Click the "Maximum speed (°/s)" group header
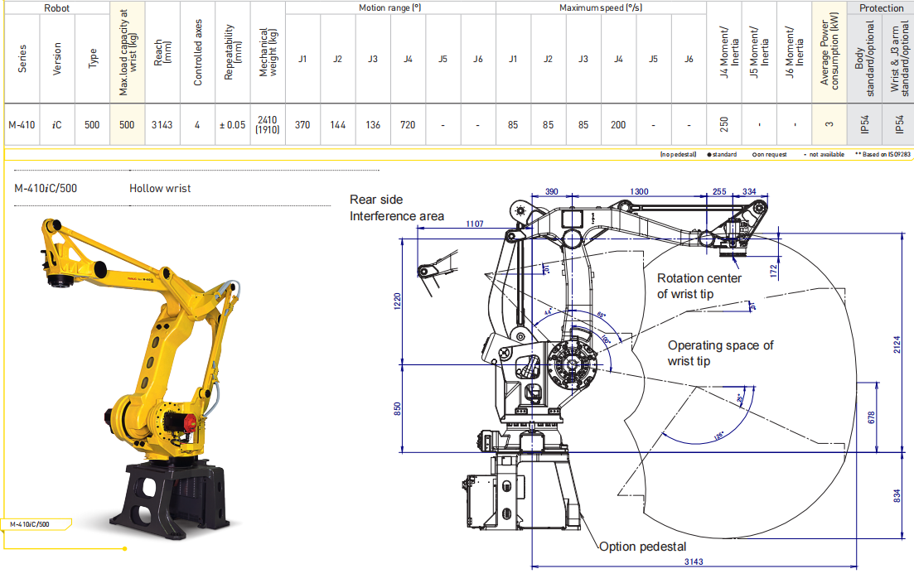914x588 pixels. click(x=601, y=7)
